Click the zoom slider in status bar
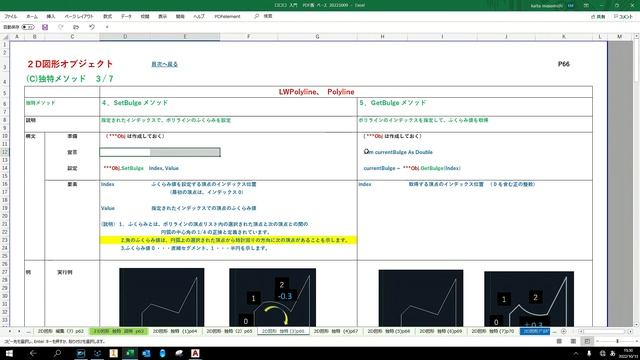640x360 pixels. [617, 341]
